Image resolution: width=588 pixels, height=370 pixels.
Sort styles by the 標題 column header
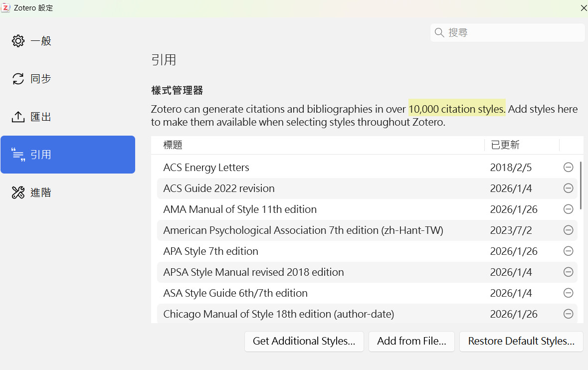pos(319,145)
